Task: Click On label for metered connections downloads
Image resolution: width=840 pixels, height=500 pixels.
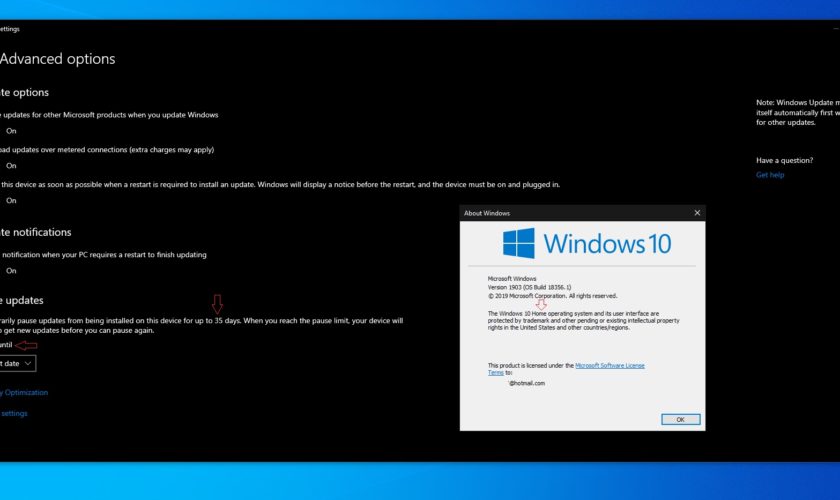Action: click(11, 166)
